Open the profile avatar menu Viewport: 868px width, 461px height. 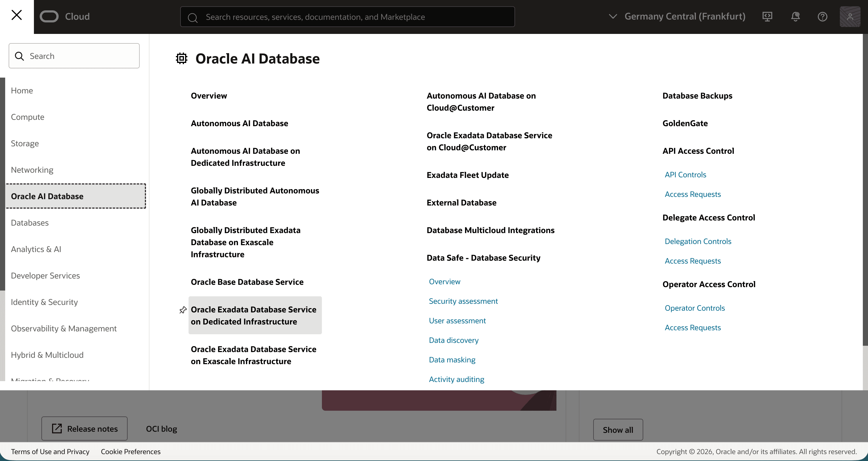pos(850,16)
